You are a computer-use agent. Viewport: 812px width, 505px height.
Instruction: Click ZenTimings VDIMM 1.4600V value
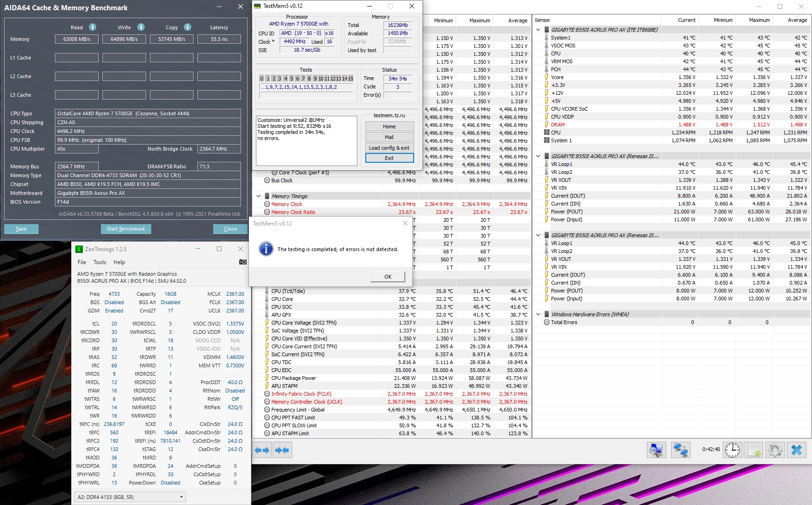[x=235, y=357]
